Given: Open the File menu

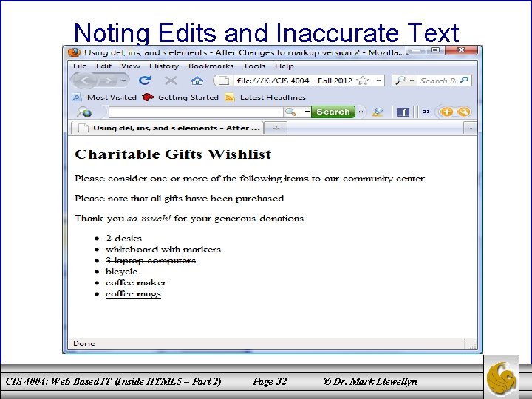Looking at the screenshot, I should [x=80, y=66].
